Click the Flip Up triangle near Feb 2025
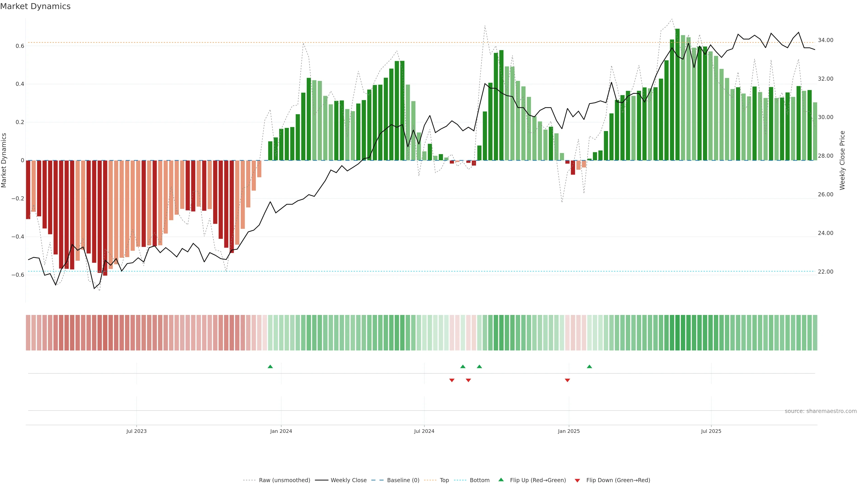The image size is (868, 488). pos(589,366)
